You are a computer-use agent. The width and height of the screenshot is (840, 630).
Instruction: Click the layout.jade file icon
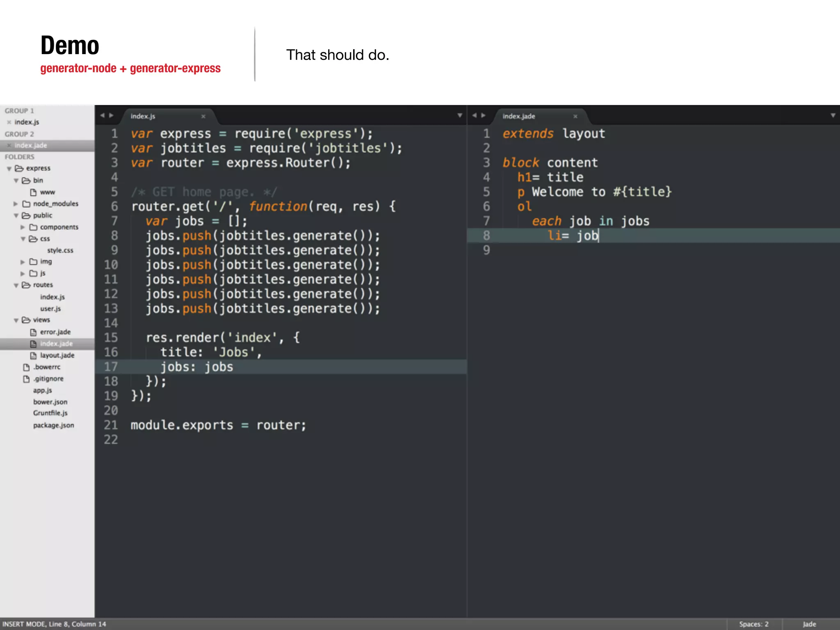click(x=33, y=356)
